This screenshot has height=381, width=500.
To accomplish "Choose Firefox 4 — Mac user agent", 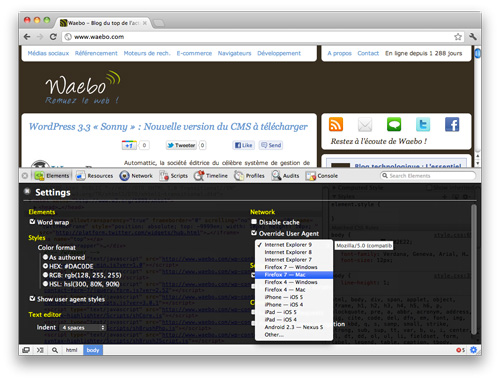I will pyautogui.click(x=294, y=290).
